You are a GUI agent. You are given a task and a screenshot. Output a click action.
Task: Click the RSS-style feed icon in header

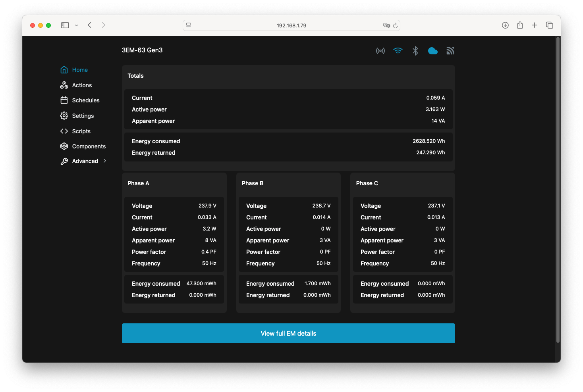coord(450,51)
